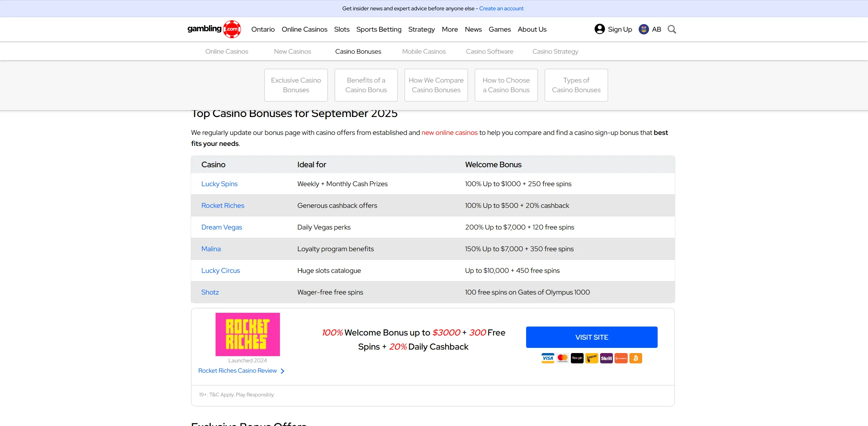Click the MuchBetter payment icon
Image resolution: width=868 pixels, height=426 pixels.
(x=621, y=358)
